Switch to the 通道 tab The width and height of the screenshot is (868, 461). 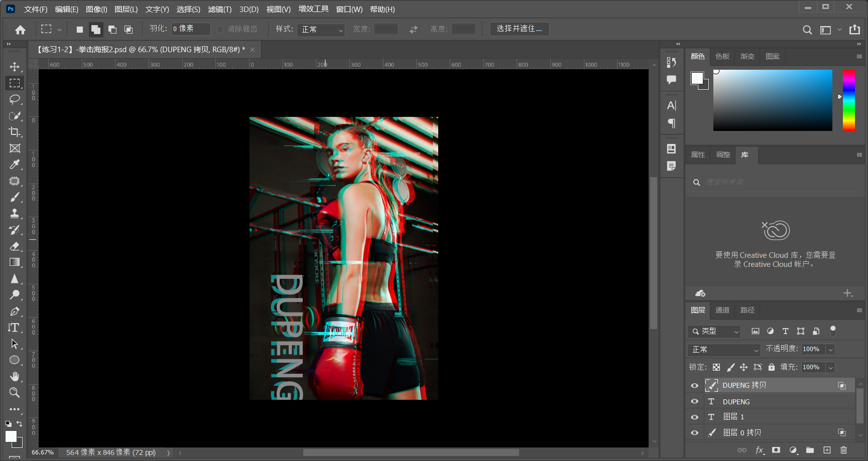(x=722, y=310)
